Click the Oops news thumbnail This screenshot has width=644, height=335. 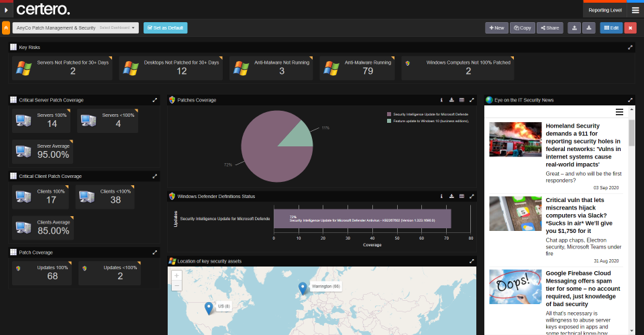point(515,287)
